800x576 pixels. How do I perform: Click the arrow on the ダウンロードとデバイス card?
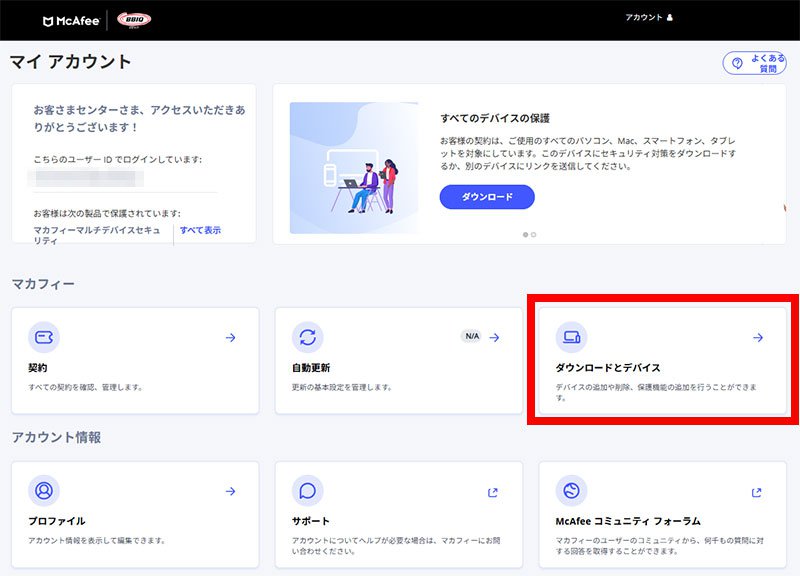(x=758, y=337)
